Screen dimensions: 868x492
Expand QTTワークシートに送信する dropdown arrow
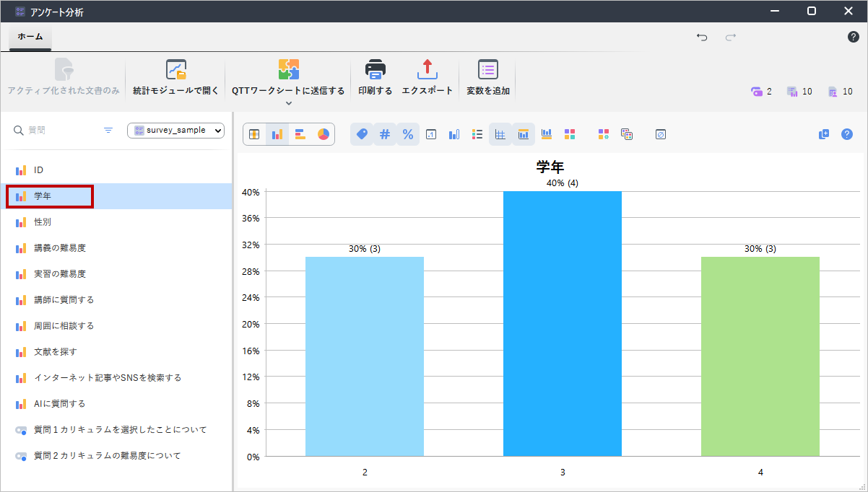point(288,103)
